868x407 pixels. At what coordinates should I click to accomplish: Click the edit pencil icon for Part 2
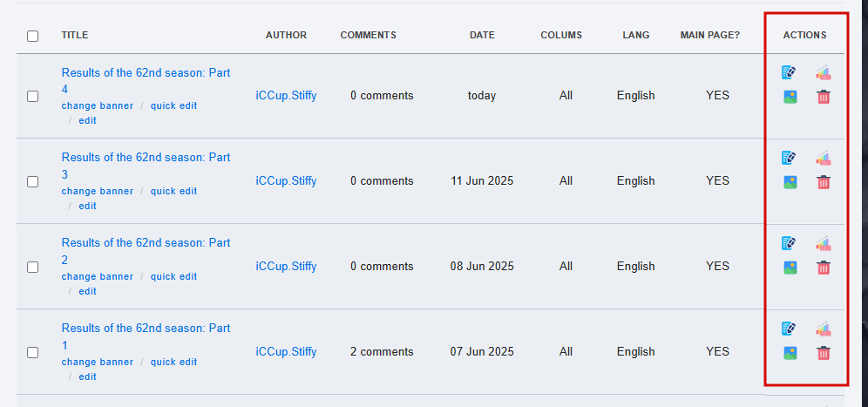pos(789,243)
